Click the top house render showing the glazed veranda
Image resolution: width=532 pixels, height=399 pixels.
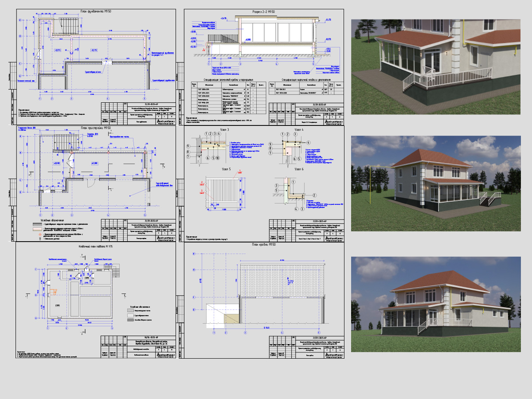point(436,66)
